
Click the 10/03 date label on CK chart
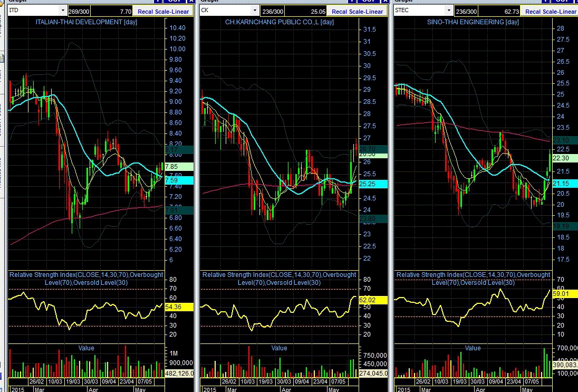[247, 381]
